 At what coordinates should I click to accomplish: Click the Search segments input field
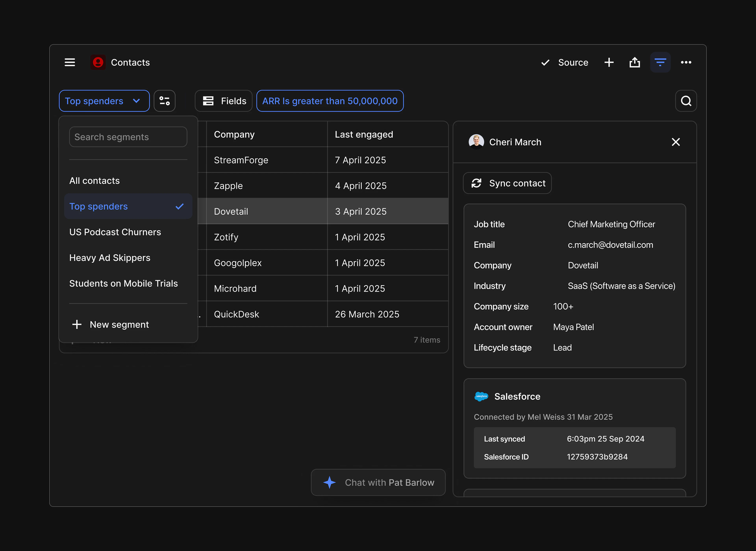(x=128, y=137)
